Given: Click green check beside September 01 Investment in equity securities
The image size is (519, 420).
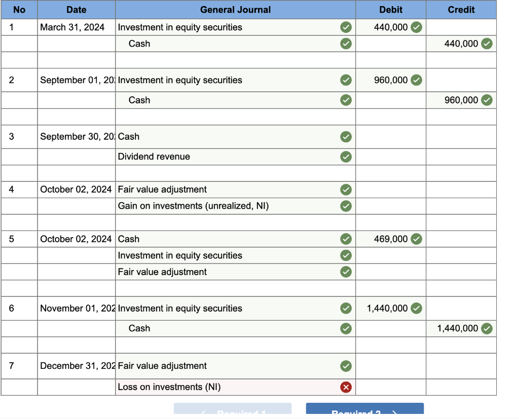Looking at the screenshot, I should (x=346, y=80).
